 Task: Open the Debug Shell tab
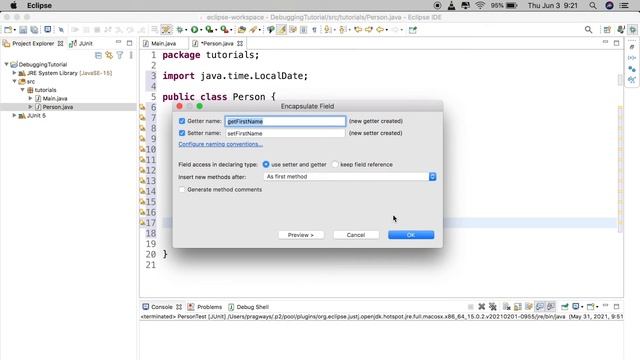tap(249, 307)
